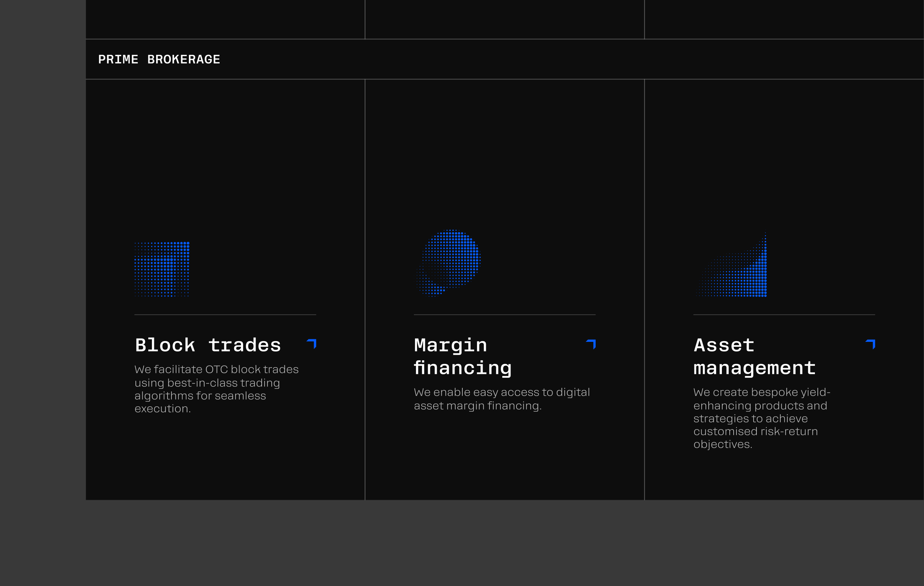Click the empty middle cell in the top row
Image resolution: width=924 pixels, height=586 pixels.
pyautogui.click(x=504, y=19)
